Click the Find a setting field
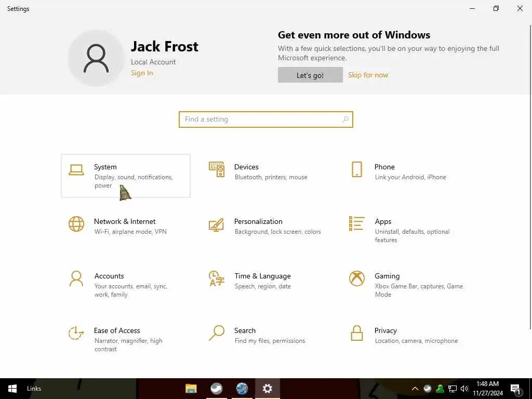This screenshot has width=532, height=399. point(265,119)
